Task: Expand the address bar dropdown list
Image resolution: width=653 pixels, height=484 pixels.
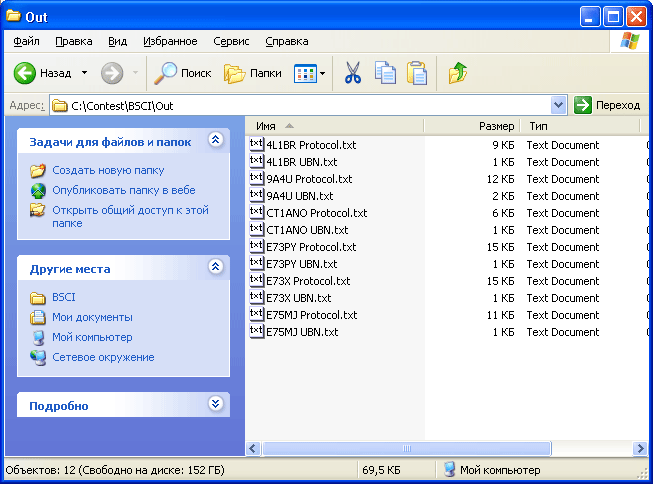Action: pos(558,105)
